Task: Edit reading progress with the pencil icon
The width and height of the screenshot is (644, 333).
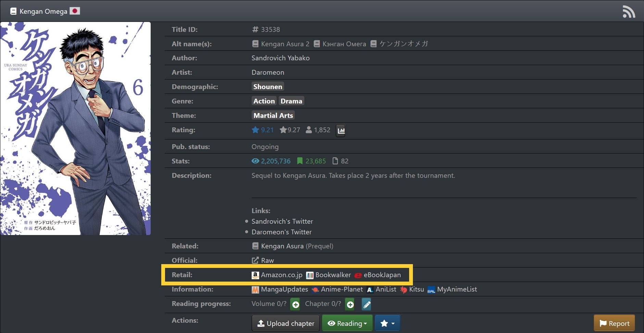Action: click(366, 304)
